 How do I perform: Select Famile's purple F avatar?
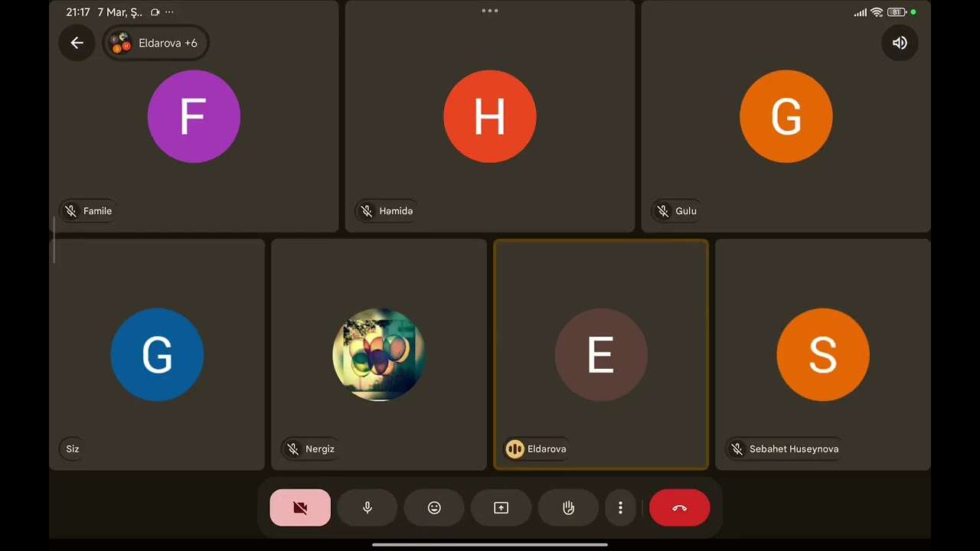pyautogui.click(x=194, y=116)
